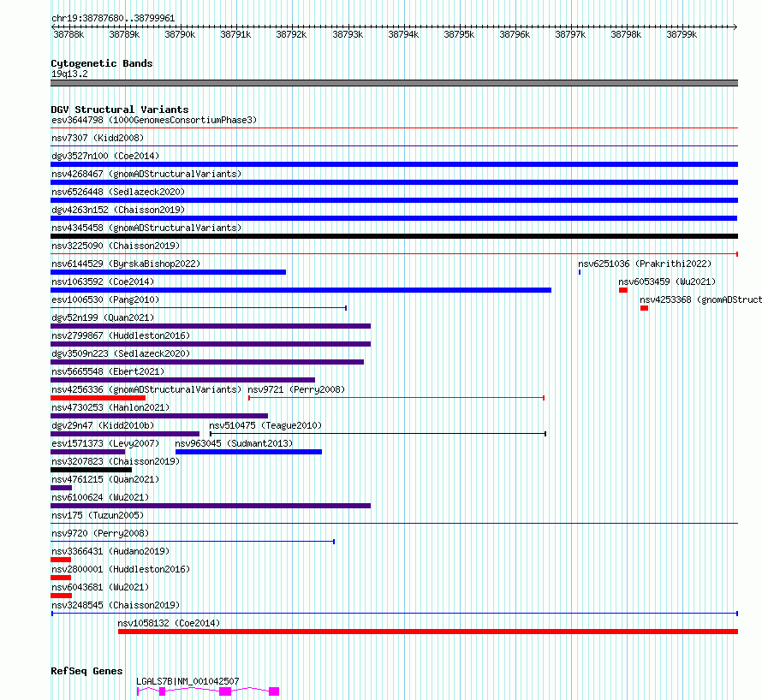Click the small blue tick under nsv6251036
This screenshot has width=762, height=700.
[x=580, y=272]
